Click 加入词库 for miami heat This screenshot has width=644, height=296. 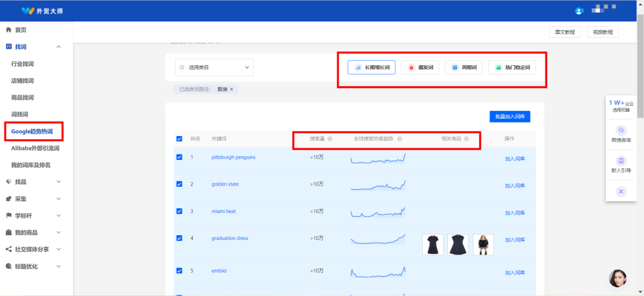(x=515, y=213)
